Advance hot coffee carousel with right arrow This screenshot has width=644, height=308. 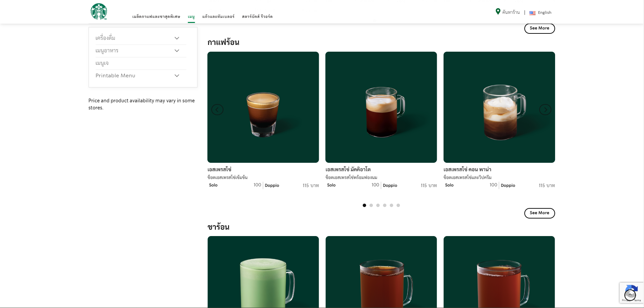(x=545, y=109)
